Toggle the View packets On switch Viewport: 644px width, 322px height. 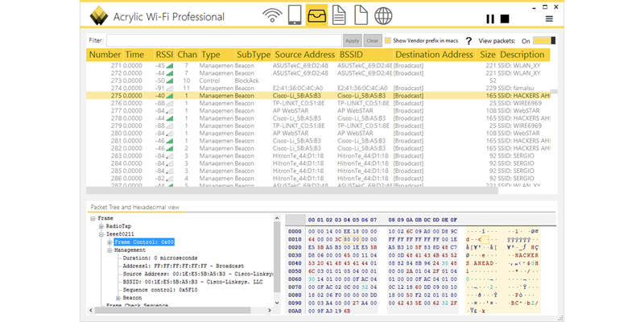[544, 40]
